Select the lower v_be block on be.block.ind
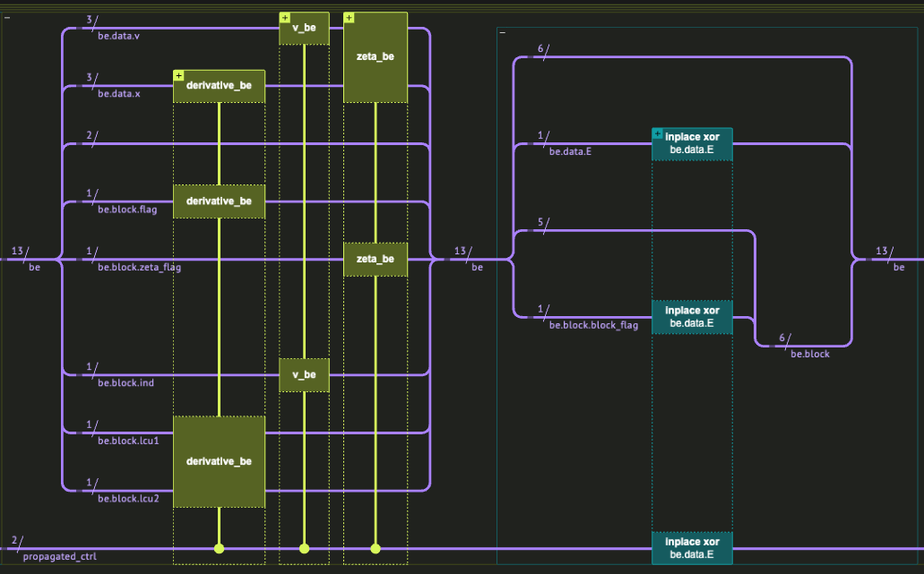Screen dimensions: 924x574 coord(304,374)
